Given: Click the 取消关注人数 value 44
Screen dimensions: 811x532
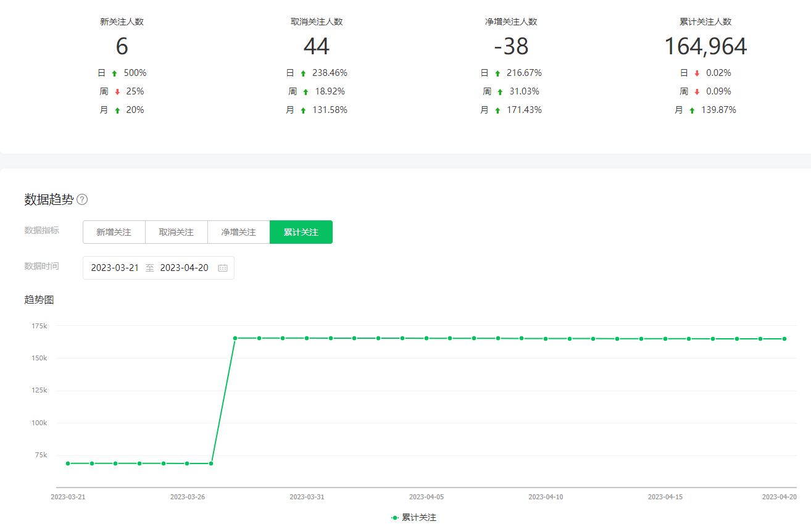Looking at the screenshot, I should coord(317,47).
